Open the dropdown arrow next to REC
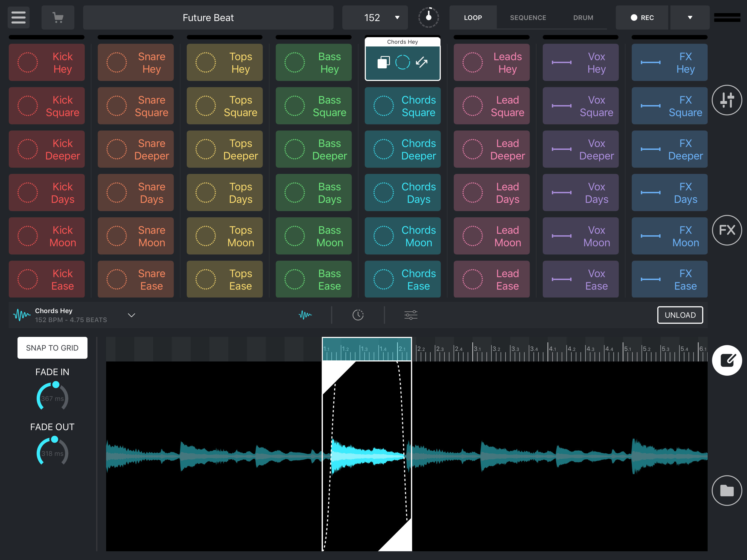The image size is (747, 560). coord(690,17)
